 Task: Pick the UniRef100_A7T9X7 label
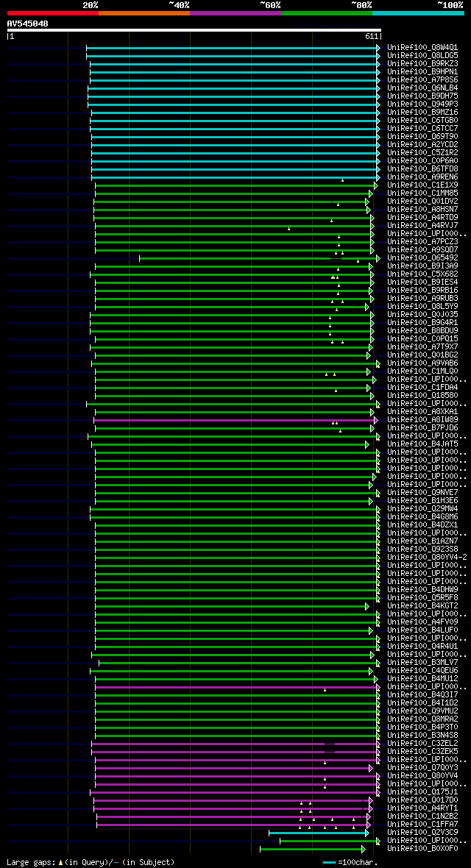[422, 346]
